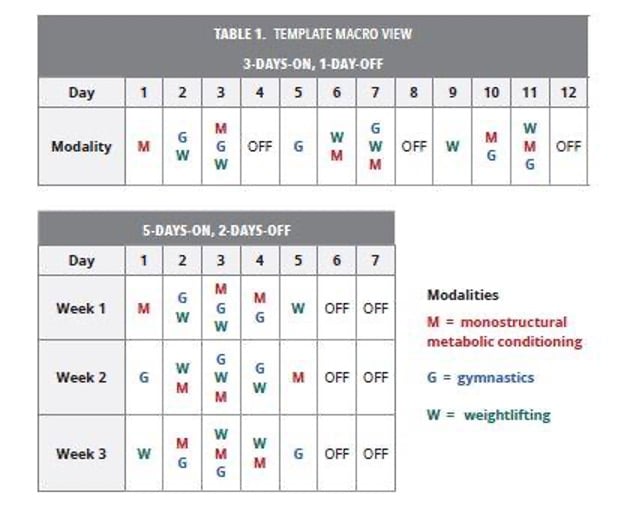Select the OFF cell under Day 12
The height and width of the screenshot is (514, 634).
click(x=567, y=146)
